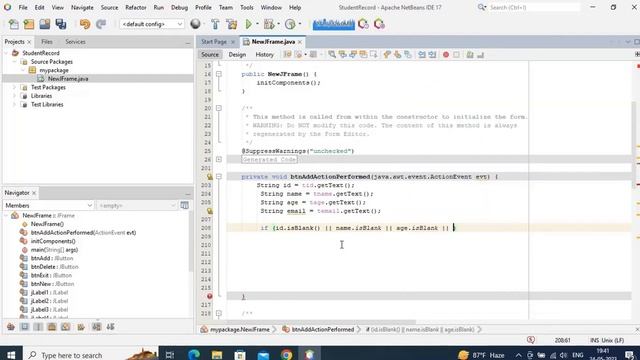The image size is (640, 360).
Task: Click the Find Selection magnifier icon in editor toolbar
Action: (332, 54)
